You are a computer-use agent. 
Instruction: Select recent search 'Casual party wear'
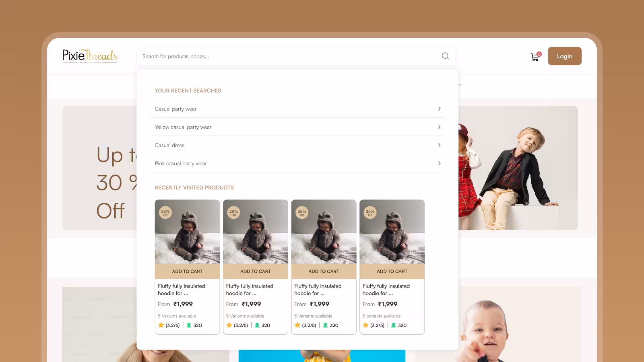[x=297, y=109]
